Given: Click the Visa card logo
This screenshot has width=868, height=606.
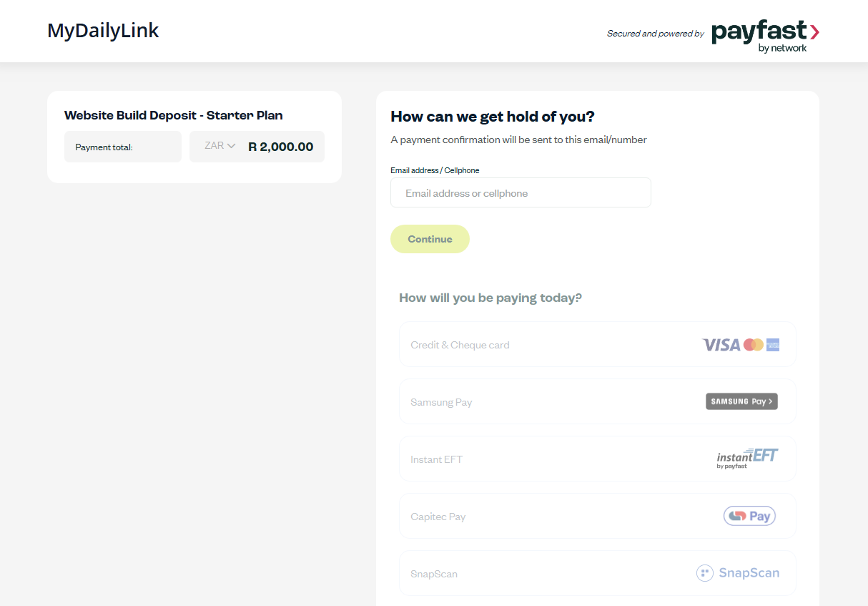Looking at the screenshot, I should [x=721, y=345].
